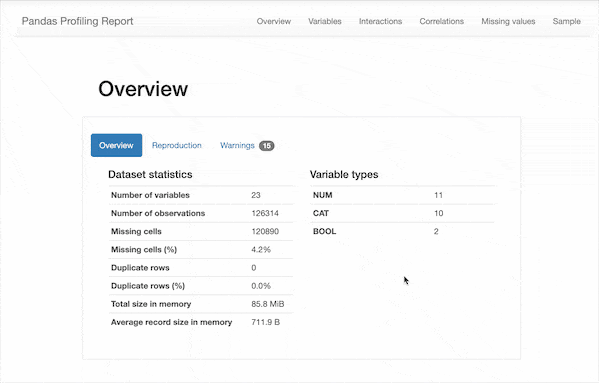Select the BOOL variable type row
The image size is (599, 383).
click(402, 231)
